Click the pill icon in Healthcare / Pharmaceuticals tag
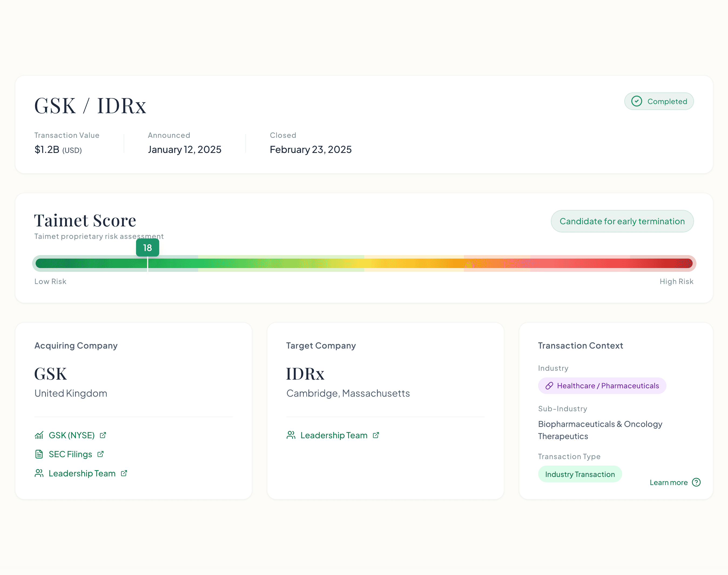This screenshot has width=728, height=575. [x=550, y=386]
